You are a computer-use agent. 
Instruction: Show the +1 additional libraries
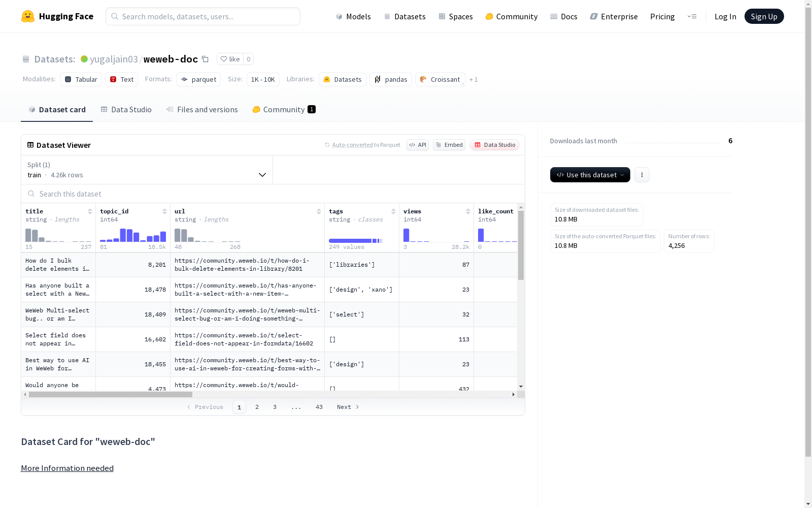(x=473, y=79)
